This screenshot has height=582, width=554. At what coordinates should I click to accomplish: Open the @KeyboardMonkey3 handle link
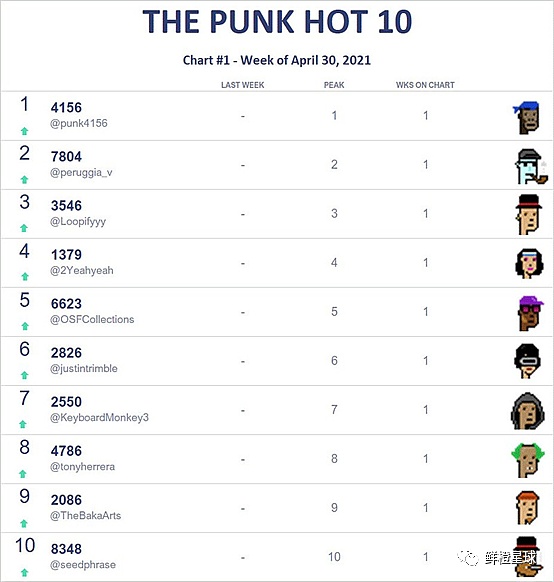click(x=99, y=418)
